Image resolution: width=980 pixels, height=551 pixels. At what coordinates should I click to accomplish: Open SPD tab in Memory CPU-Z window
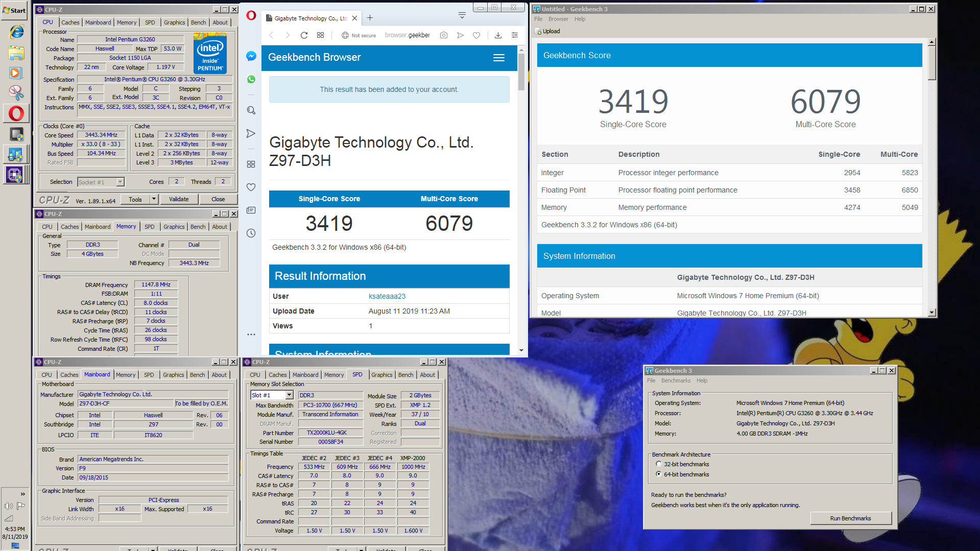(149, 227)
